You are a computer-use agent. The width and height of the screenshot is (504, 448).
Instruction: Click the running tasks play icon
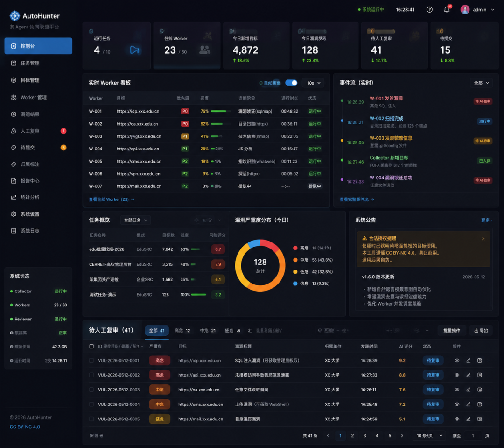coord(134,50)
